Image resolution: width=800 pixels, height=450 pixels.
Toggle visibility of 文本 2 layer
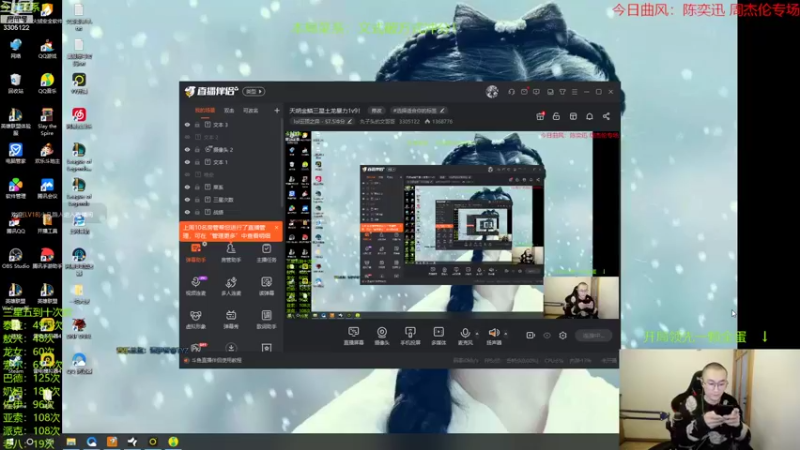(x=187, y=137)
